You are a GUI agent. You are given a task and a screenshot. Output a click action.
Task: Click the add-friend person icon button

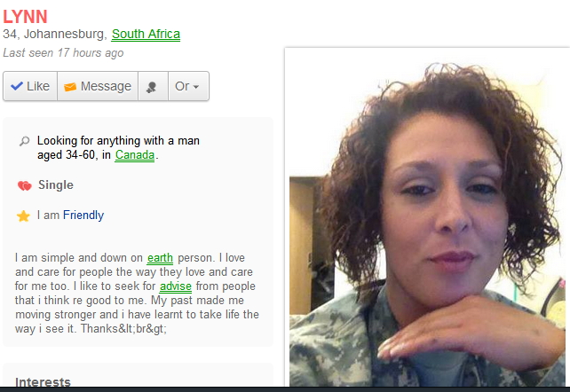click(151, 87)
